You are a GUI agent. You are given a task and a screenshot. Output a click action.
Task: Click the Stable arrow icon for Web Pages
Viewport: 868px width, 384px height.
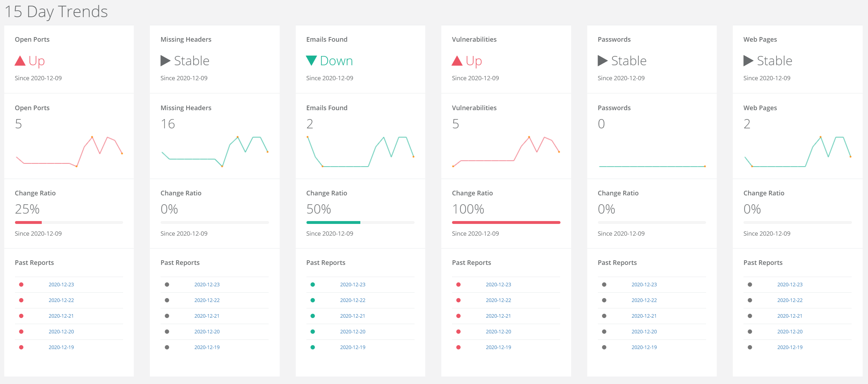[x=748, y=61]
